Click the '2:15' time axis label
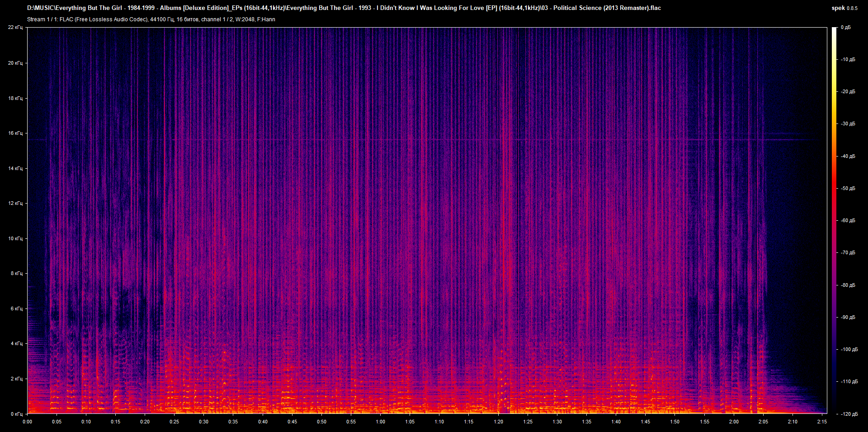Viewport: 868px width, 432px height. (x=822, y=422)
